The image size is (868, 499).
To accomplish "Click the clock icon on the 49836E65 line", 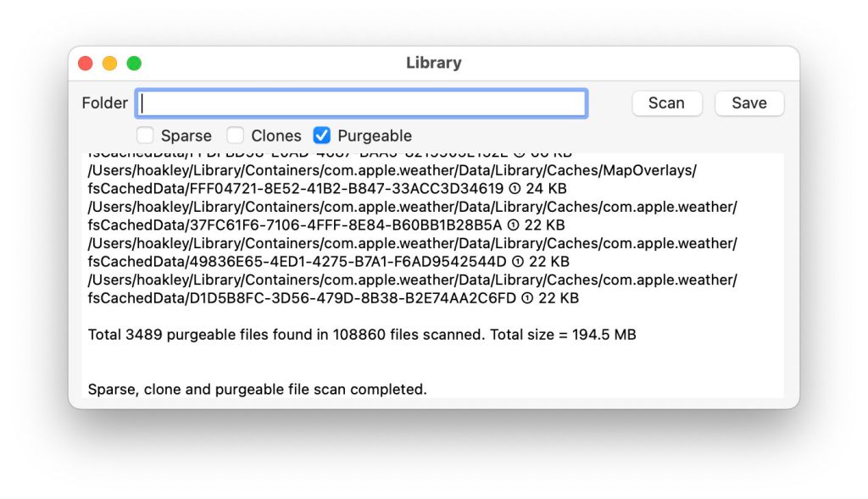I will (515, 262).
